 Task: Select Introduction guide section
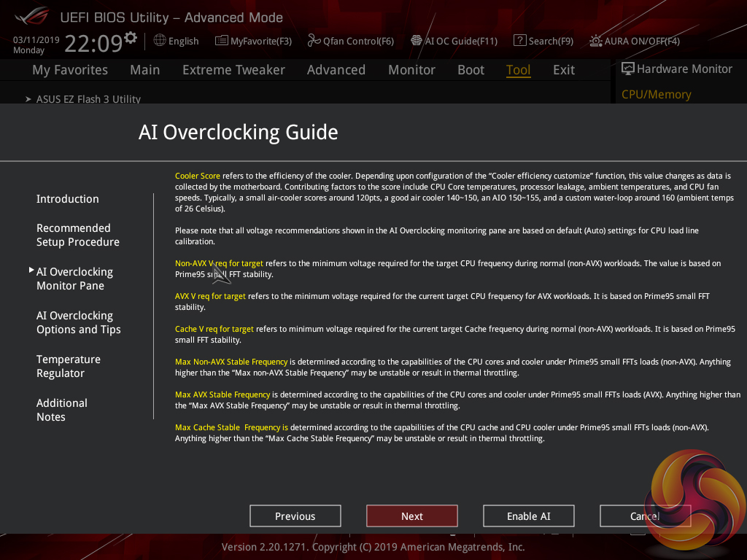68,199
